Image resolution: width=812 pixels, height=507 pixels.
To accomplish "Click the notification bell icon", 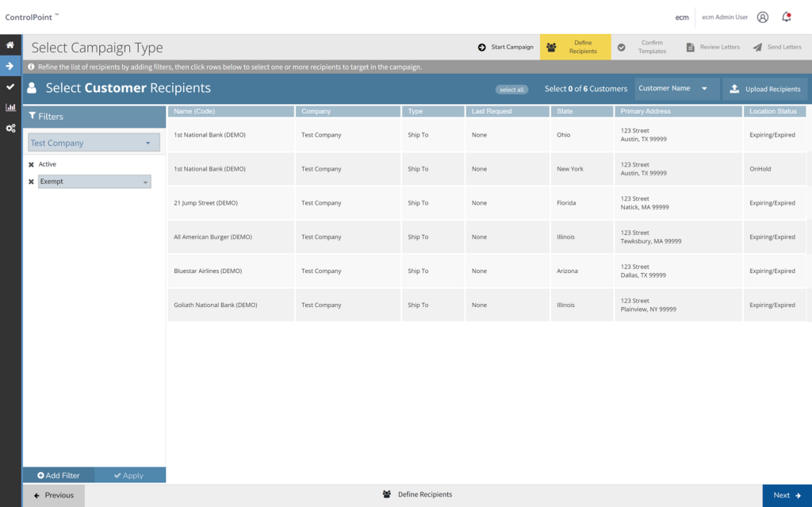I will [x=787, y=17].
